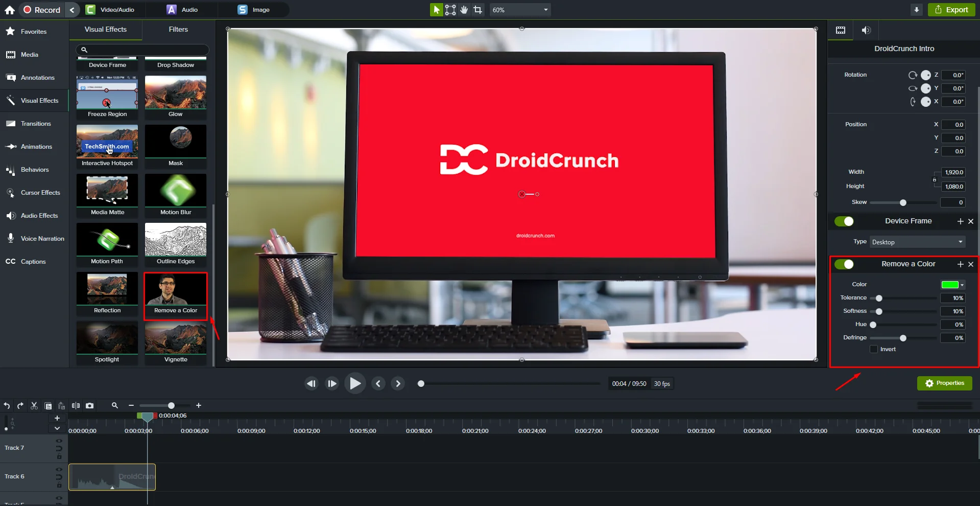Viewport: 980px width, 506px height.
Task: Click the Rotation Z dial
Action: [926, 75]
